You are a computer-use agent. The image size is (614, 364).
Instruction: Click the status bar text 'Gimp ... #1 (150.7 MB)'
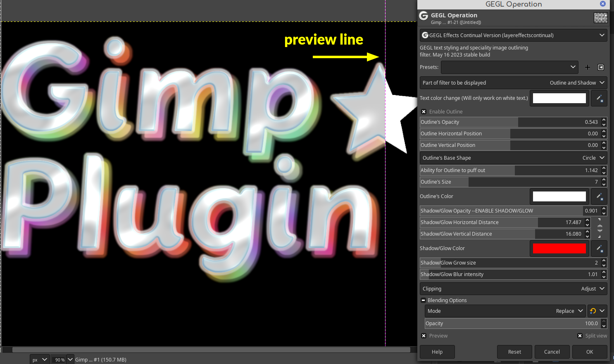(100, 359)
